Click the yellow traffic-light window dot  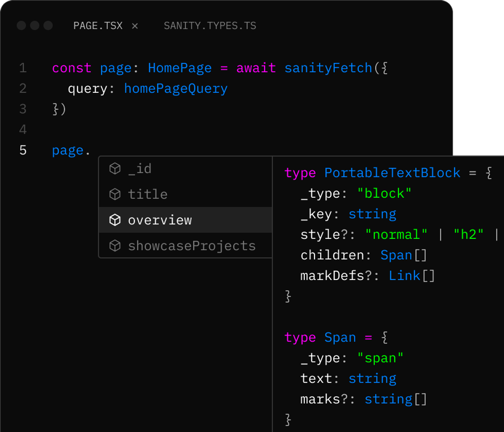35,26
